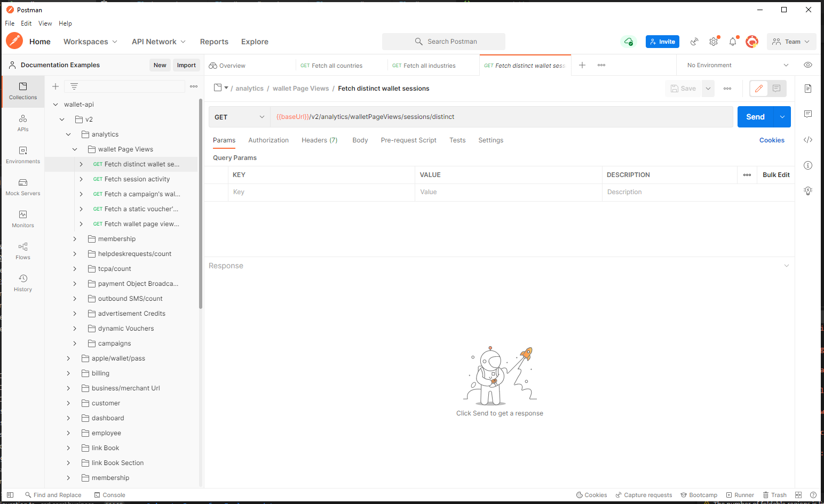The image size is (824, 504).
Task: Open the Team dropdown
Action: [x=791, y=42]
